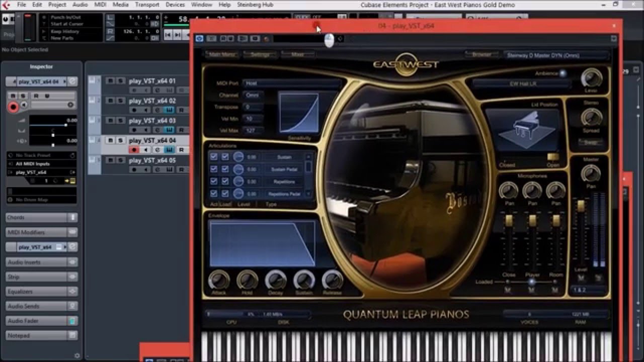Solo track play_VST_x64 02

(x=120, y=101)
